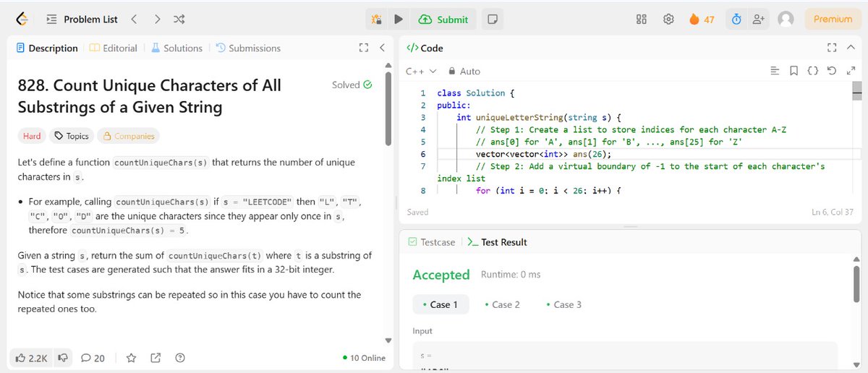Open the settings gear icon
Image resolution: width=868 pixels, height=373 pixels.
click(669, 20)
